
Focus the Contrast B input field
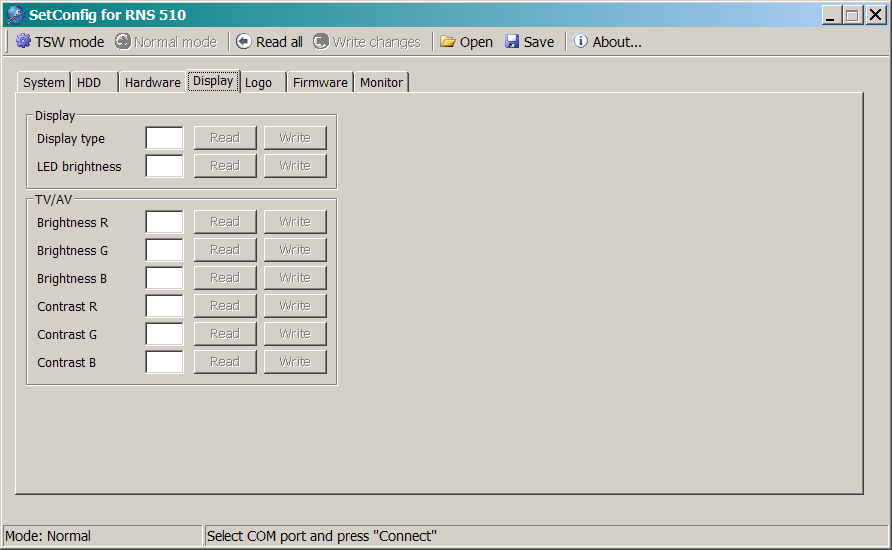(164, 362)
